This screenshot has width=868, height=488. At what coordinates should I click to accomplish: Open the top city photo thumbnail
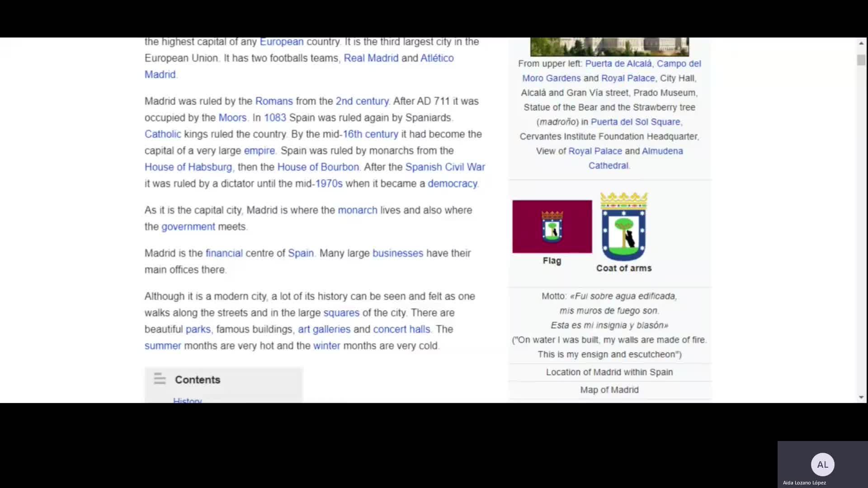click(609, 47)
